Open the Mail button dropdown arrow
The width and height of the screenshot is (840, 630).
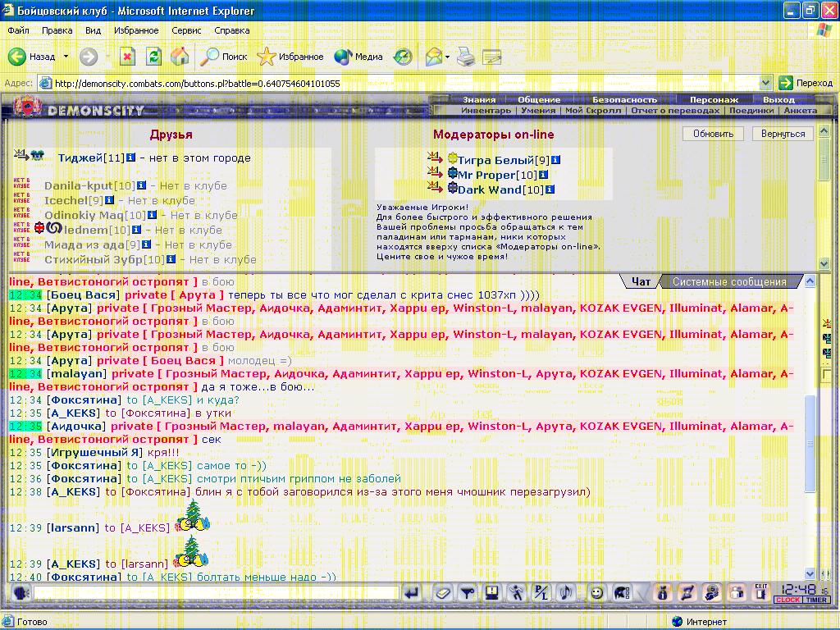click(x=447, y=57)
